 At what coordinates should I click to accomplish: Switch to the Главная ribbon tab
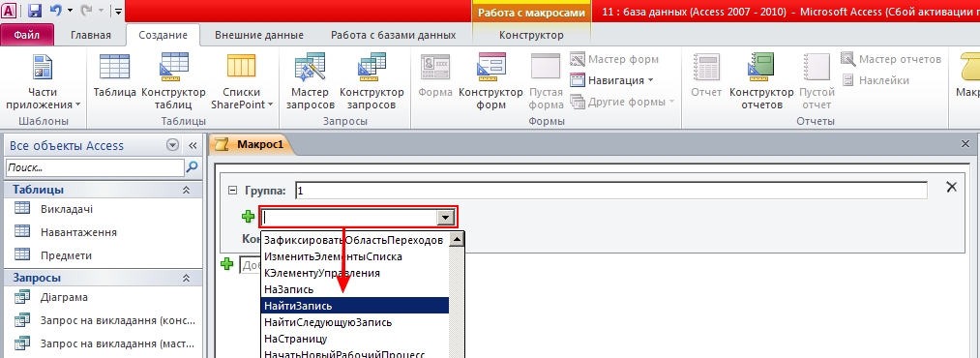pos(91,35)
